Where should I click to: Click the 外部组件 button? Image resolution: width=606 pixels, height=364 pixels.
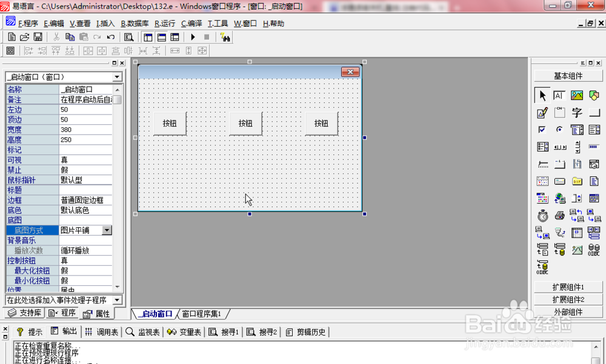pos(568,312)
